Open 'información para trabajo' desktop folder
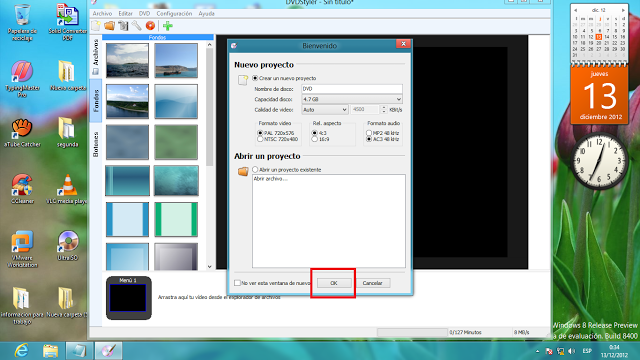Image resolution: width=640 pixels, height=360 pixels. [22, 306]
